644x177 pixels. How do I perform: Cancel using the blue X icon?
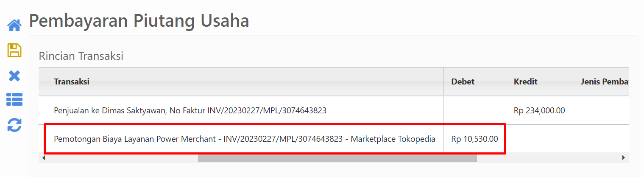tap(14, 76)
